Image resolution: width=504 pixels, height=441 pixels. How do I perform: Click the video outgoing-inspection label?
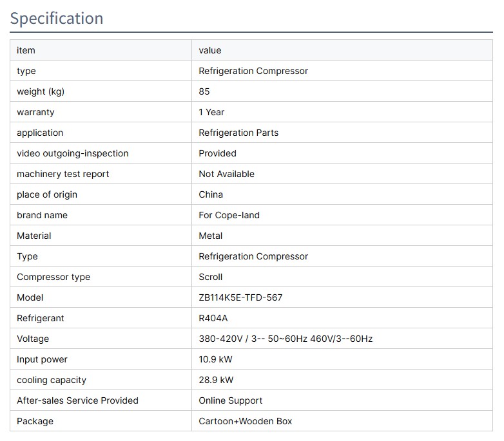pos(73,153)
